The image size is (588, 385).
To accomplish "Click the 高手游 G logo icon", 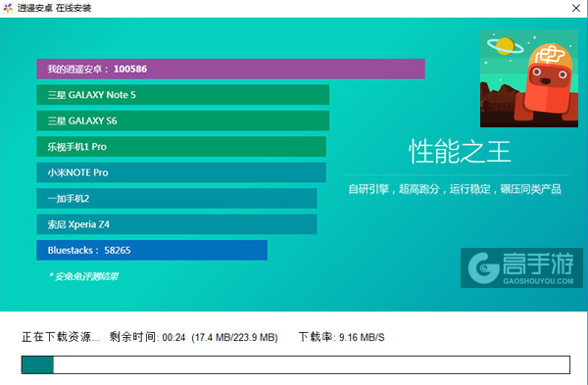I will [x=483, y=267].
